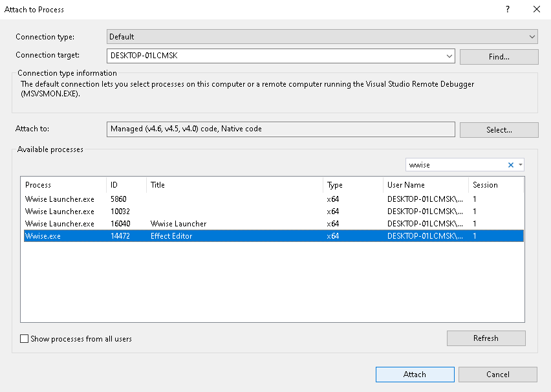This screenshot has width=551, height=392.
Task: Click the Wwise Launcher title cell
Action: pos(178,224)
